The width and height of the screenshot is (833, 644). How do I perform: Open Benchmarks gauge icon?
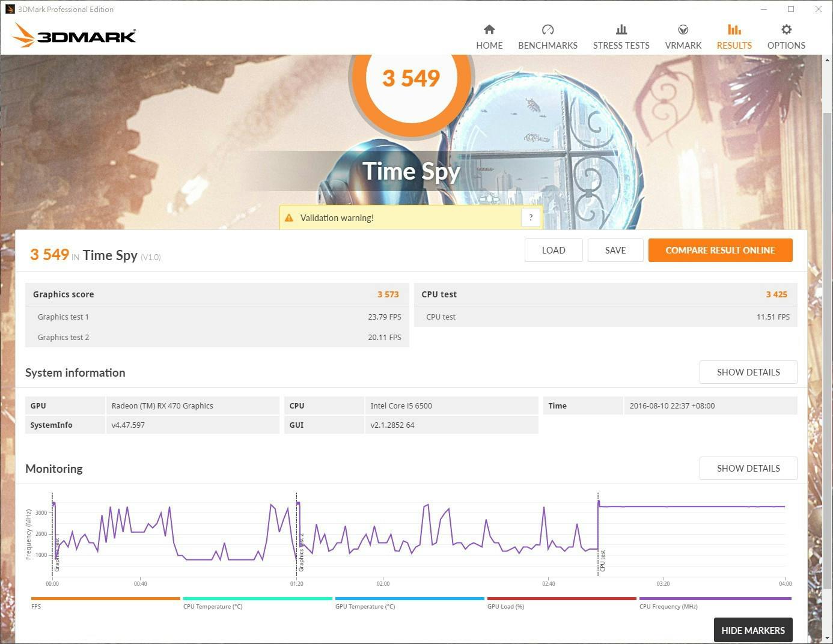[548, 29]
